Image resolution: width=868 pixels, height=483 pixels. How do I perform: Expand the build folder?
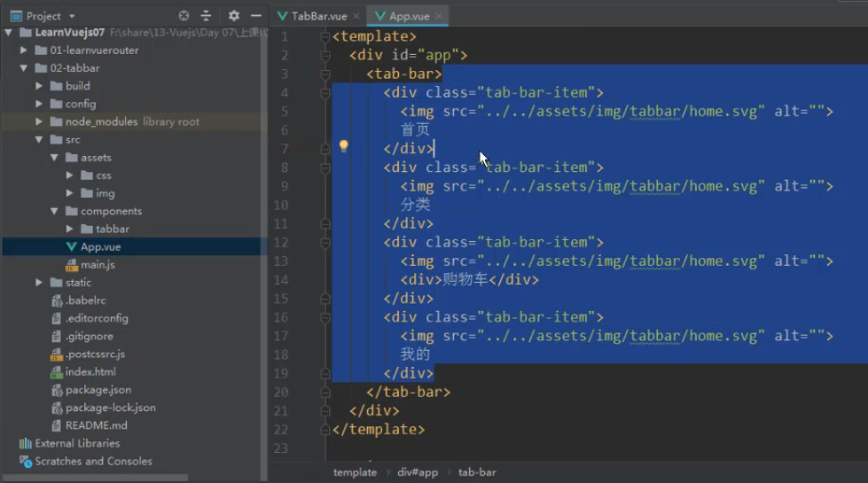pyautogui.click(x=39, y=86)
